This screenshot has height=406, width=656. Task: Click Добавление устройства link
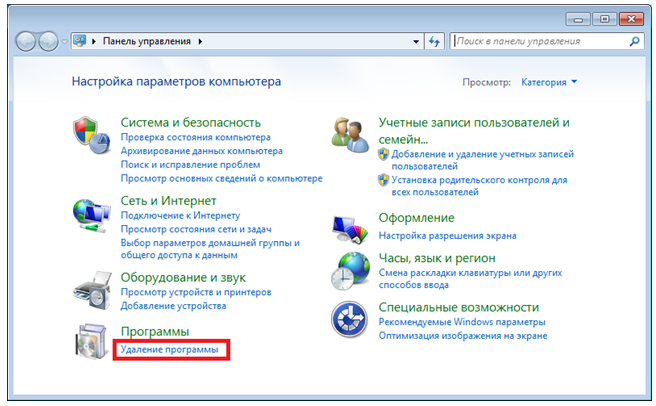[173, 306]
